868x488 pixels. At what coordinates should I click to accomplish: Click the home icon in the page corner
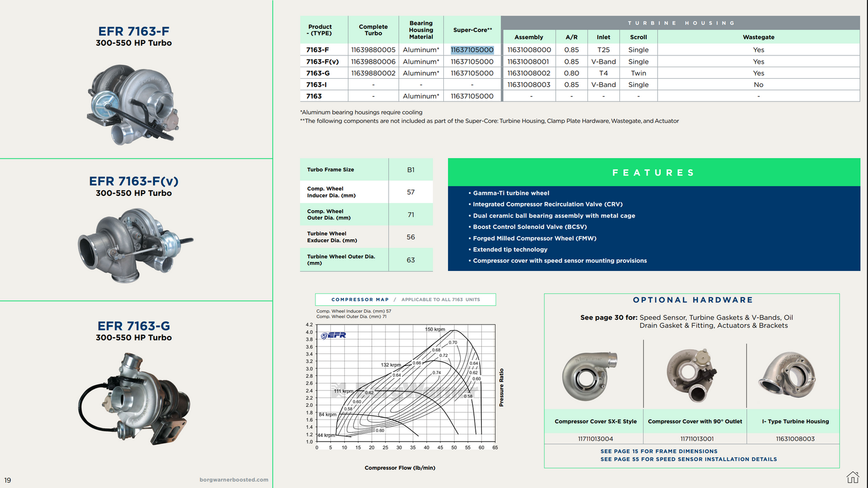pos(853,477)
